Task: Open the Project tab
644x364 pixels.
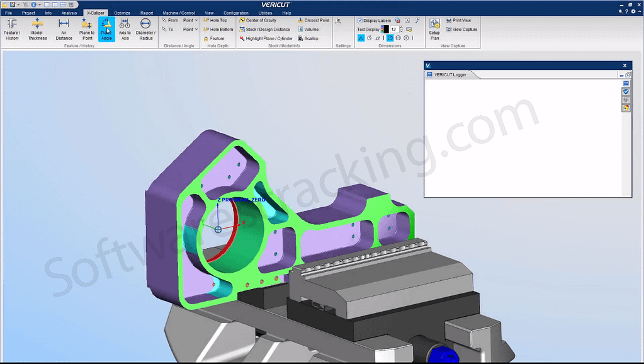Action: (28, 13)
